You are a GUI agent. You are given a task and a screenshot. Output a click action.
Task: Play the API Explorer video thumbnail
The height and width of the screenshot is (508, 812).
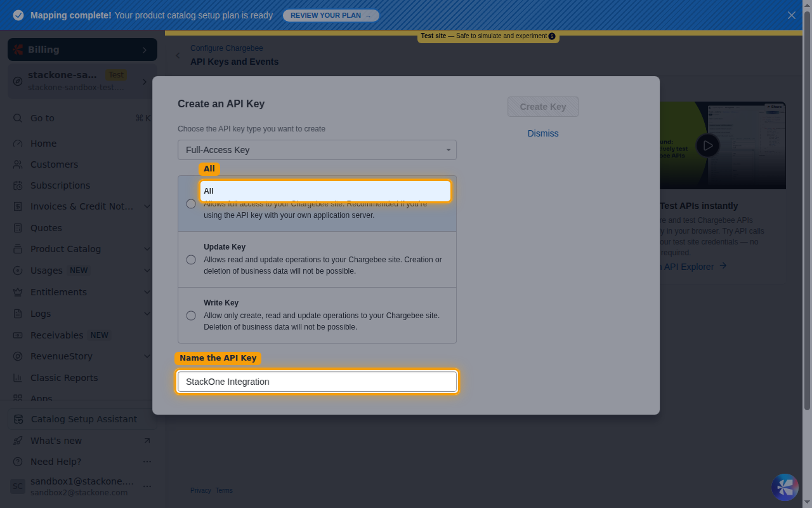point(708,145)
